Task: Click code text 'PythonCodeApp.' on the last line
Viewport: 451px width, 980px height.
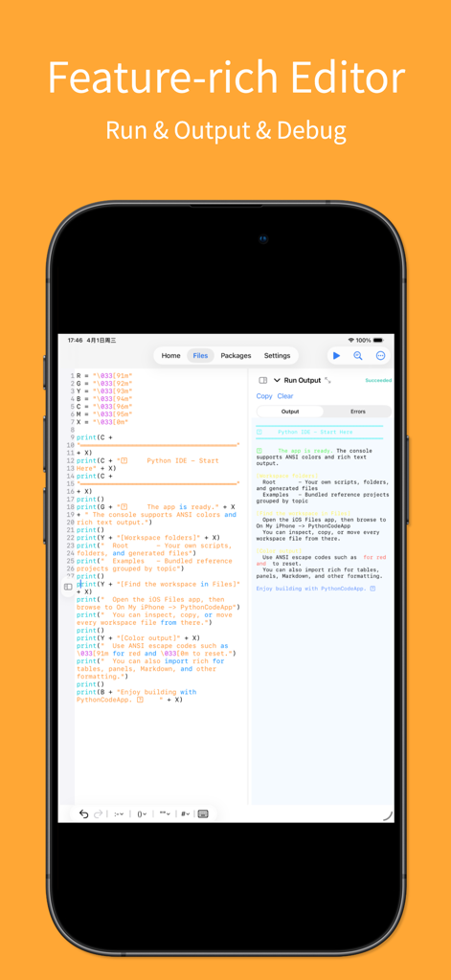Action: pyautogui.click(x=103, y=700)
